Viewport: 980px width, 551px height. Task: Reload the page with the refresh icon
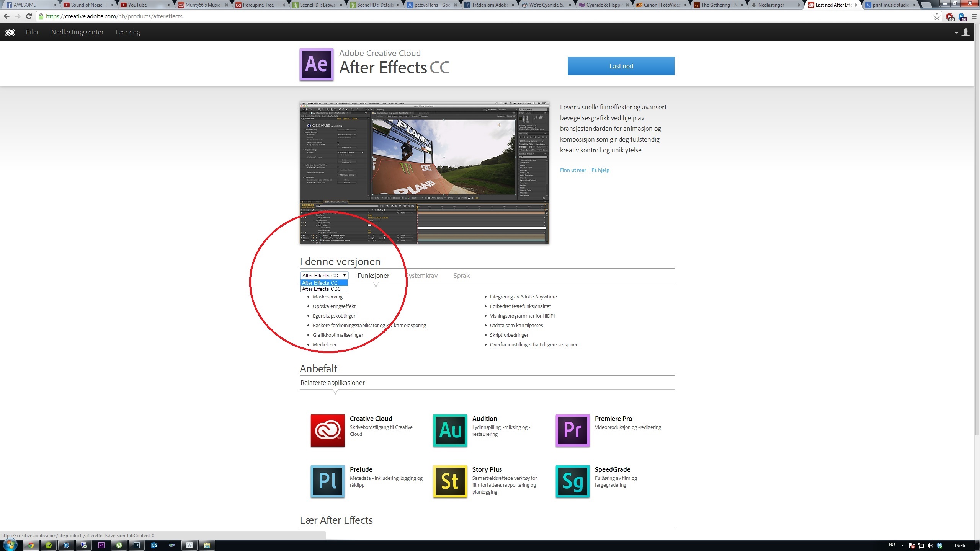tap(29, 16)
